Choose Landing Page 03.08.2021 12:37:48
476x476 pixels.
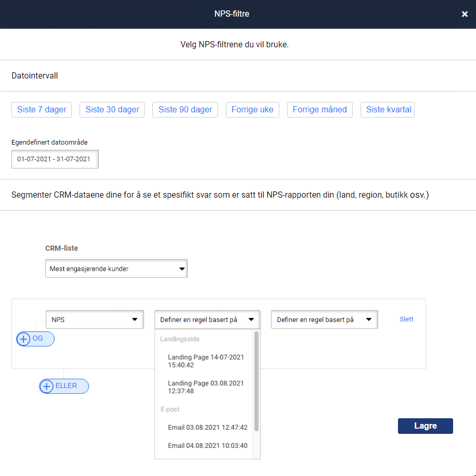tap(205, 387)
